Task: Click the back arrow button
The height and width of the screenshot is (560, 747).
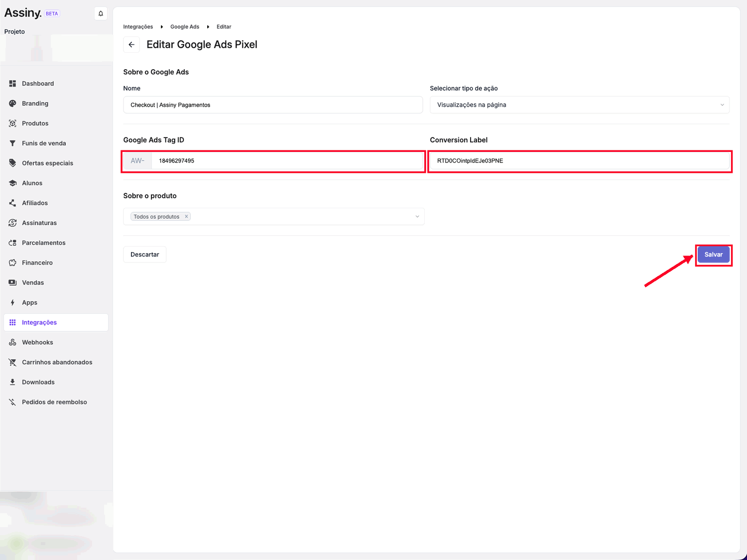Action: 131,44
